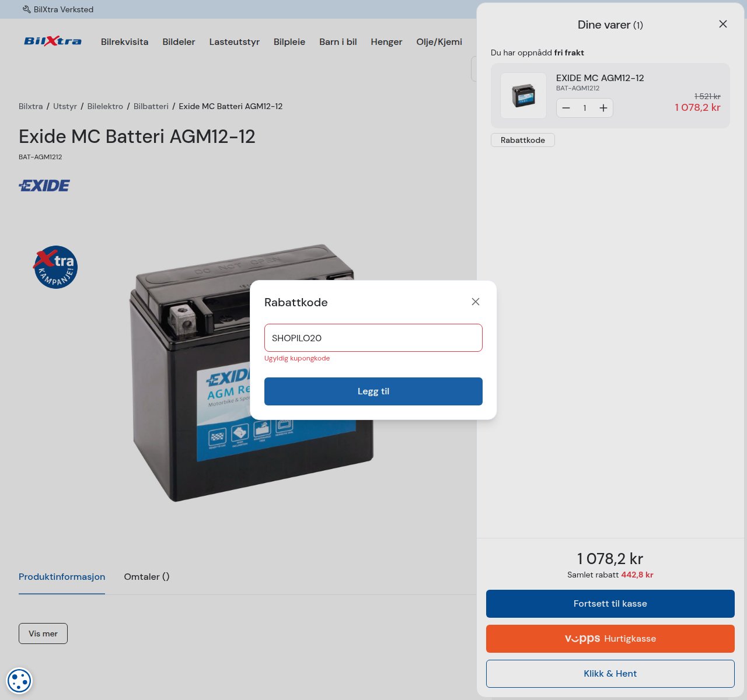747x700 pixels.
Task: Click the Exide brand logo
Action: pyautogui.click(x=44, y=185)
